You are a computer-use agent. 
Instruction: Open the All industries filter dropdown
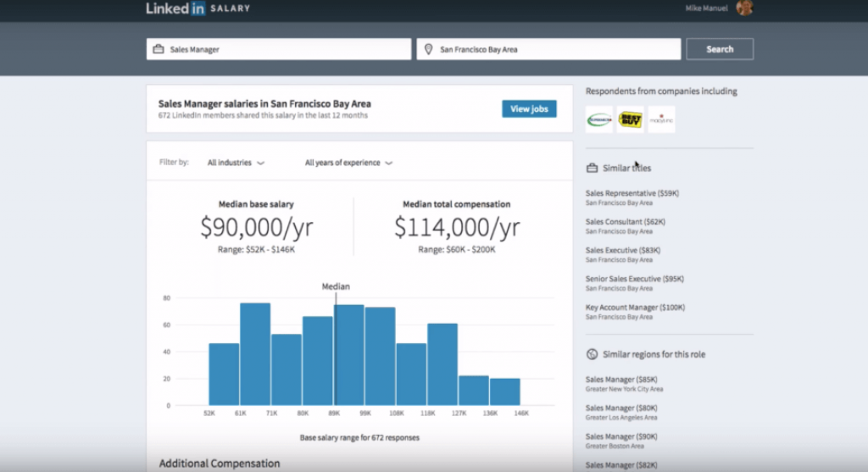pyautogui.click(x=236, y=163)
